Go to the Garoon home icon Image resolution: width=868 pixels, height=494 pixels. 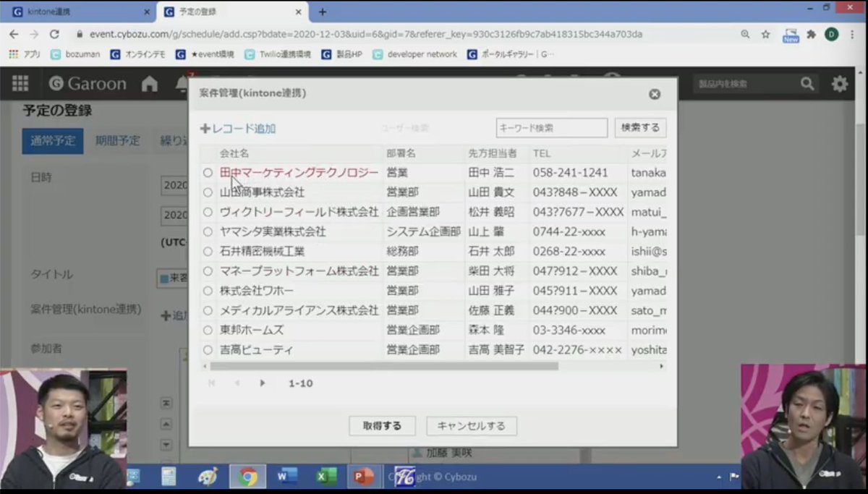tap(150, 84)
